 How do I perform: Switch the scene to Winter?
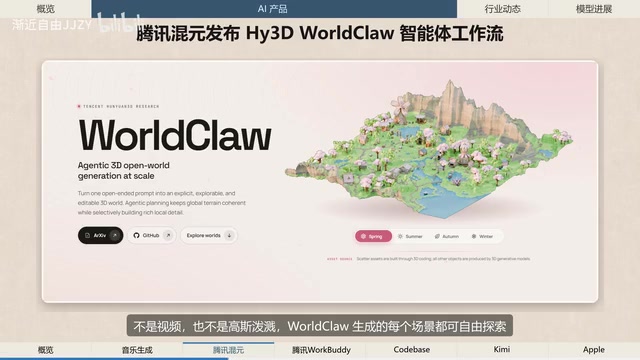[x=482, y=236]
